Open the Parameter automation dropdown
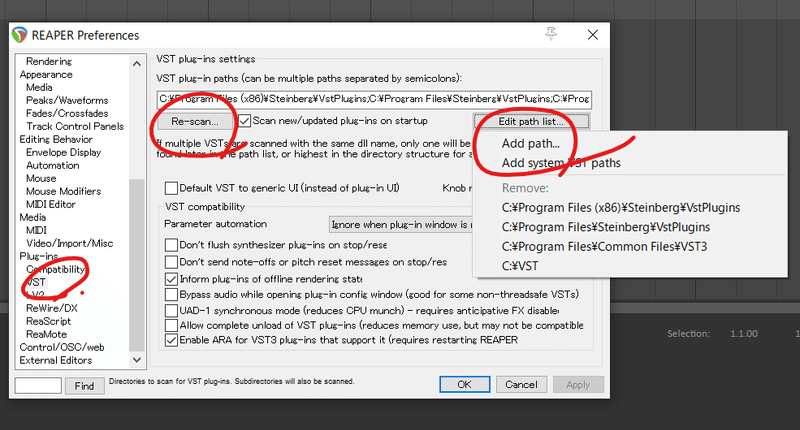800x430 pixels. 401,224
